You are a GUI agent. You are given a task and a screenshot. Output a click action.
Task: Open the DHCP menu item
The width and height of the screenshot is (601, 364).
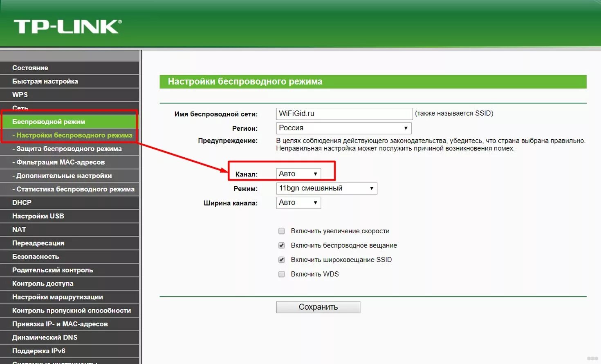(x=70, y=203)
